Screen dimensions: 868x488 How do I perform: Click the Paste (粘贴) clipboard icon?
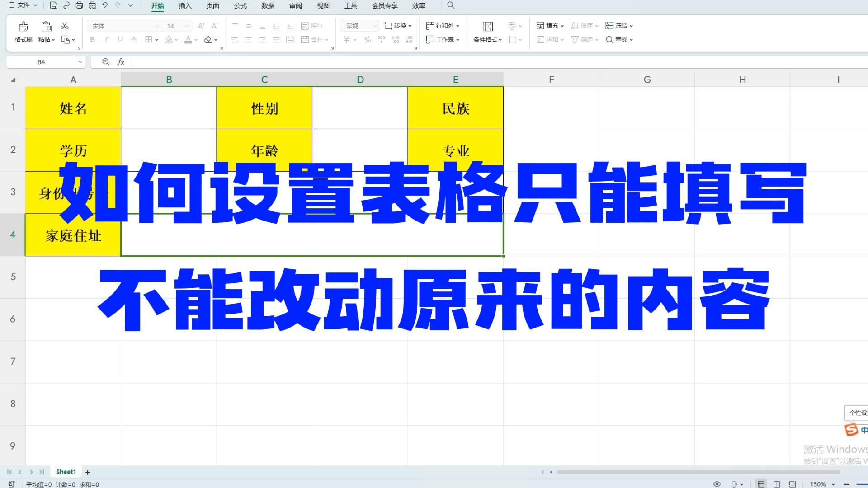point(46,26)
